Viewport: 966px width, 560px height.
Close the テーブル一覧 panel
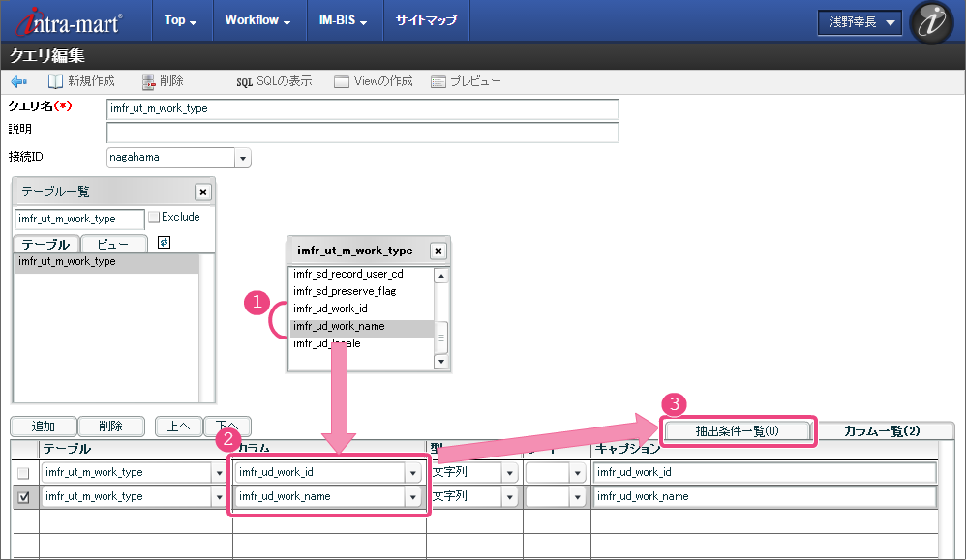[x=202, y=192]
